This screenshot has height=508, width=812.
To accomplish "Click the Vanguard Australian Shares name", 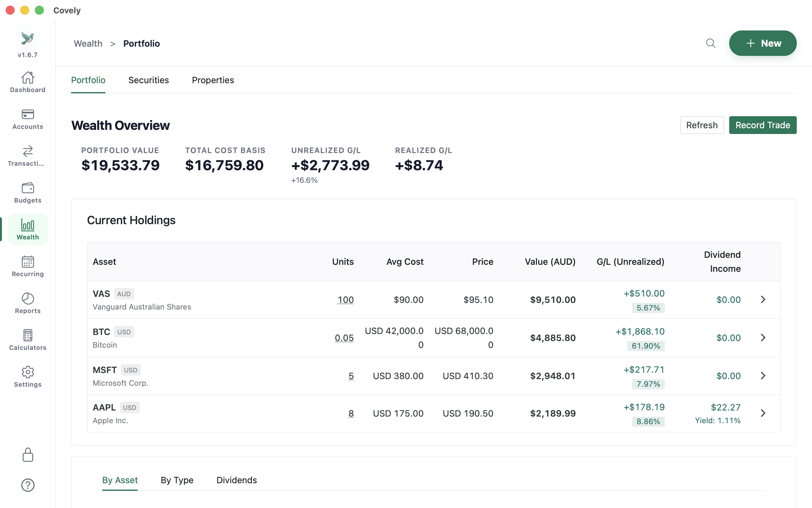I will tap(141, 307).
